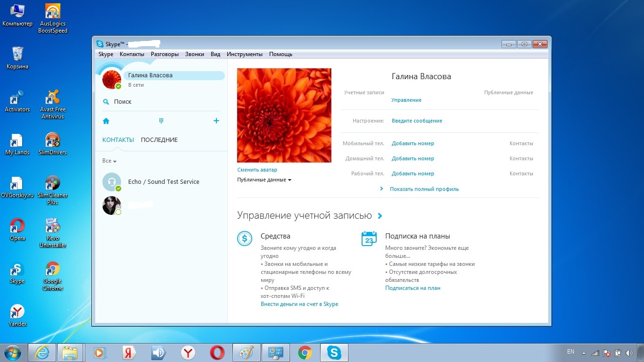Viewport: 644px width, 362px height.
Task: Click the Подписка на планы calendar icon
Action: [369, 239]
